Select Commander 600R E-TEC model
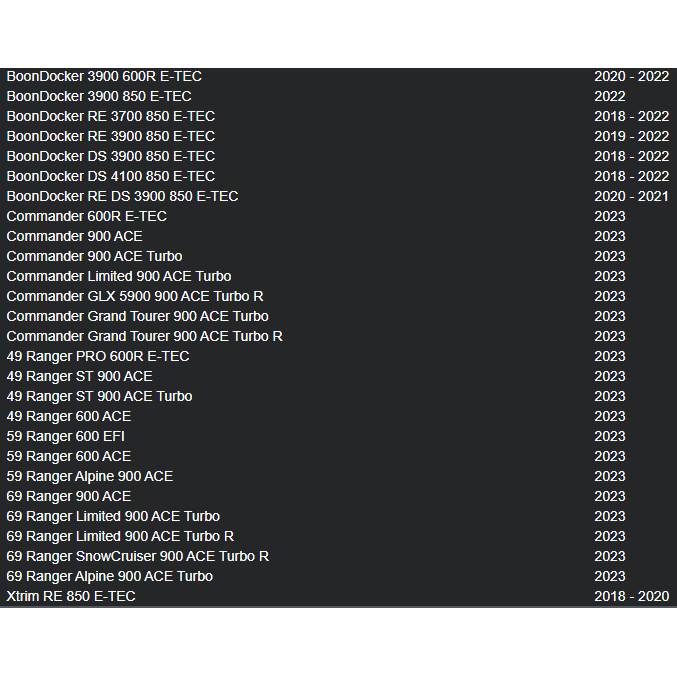The image size is (677, 677). pos(86,216)
